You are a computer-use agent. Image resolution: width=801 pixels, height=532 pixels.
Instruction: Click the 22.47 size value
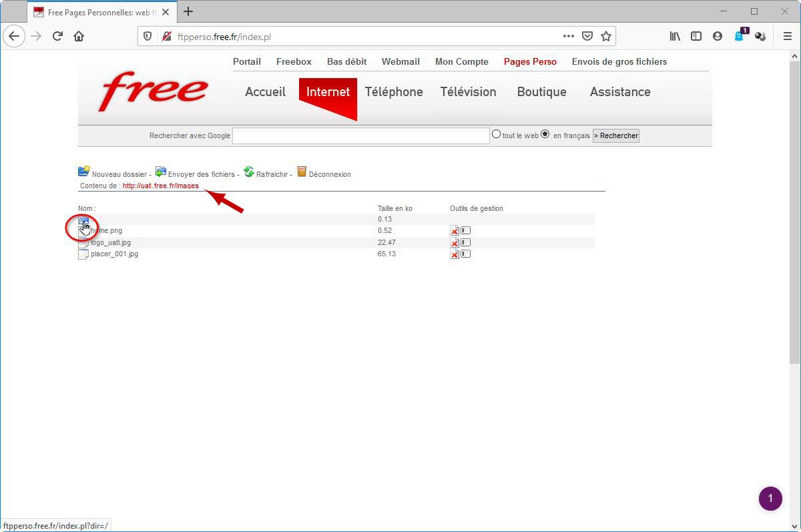[x=386, y=242]
